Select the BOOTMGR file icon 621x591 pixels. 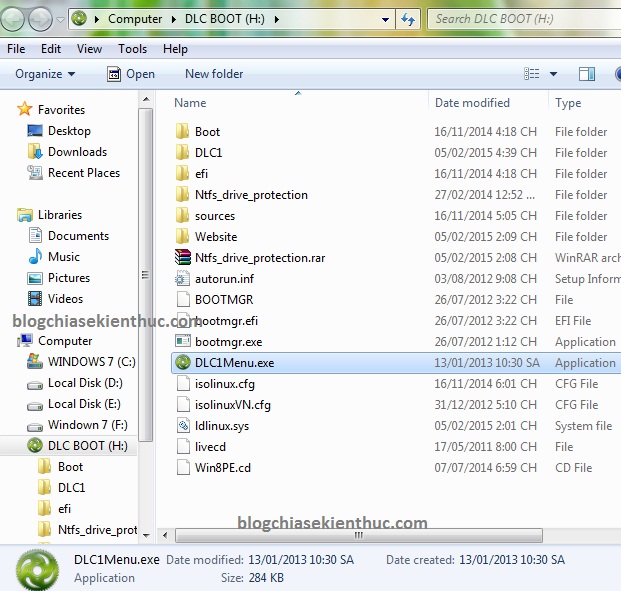(x=183, y=299)
